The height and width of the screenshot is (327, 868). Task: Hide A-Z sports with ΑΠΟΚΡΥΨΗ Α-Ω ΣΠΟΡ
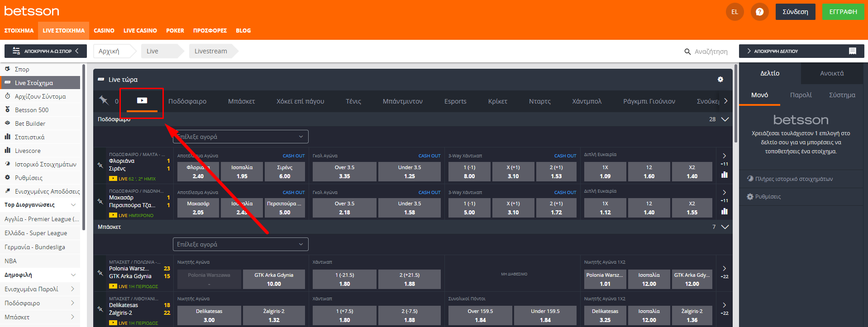46,51
